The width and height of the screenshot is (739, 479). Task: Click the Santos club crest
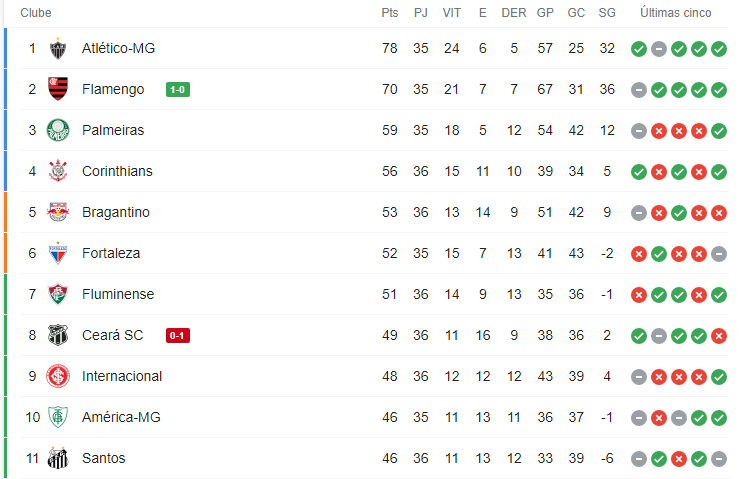click(58, 458)
